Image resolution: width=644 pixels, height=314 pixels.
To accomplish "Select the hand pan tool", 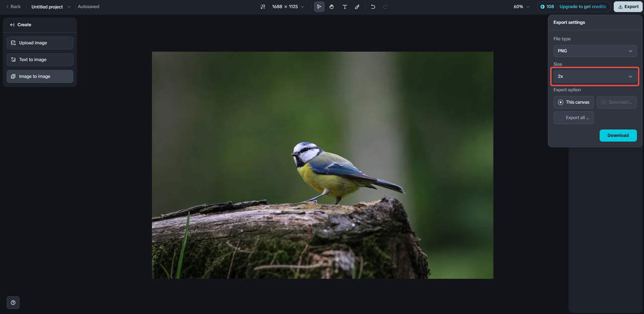I will [x=332, y=7].
